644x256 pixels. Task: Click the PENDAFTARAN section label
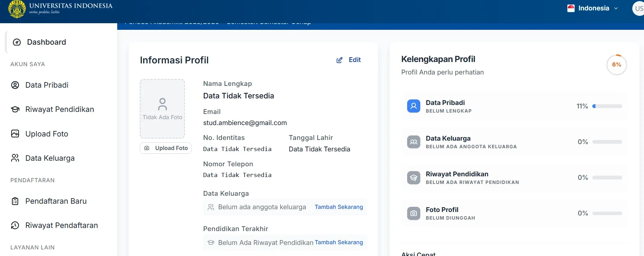[x=33, y=180]
